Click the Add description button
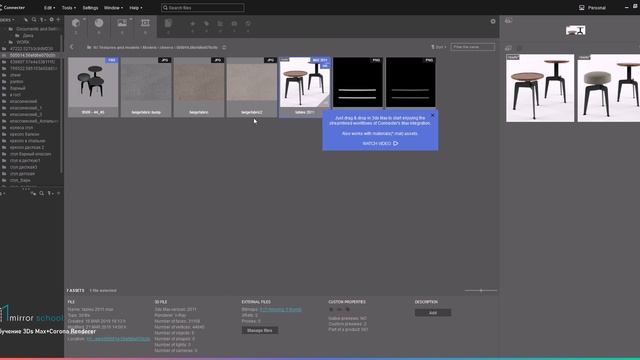The image size is (640, 360). tap(433, 313)
